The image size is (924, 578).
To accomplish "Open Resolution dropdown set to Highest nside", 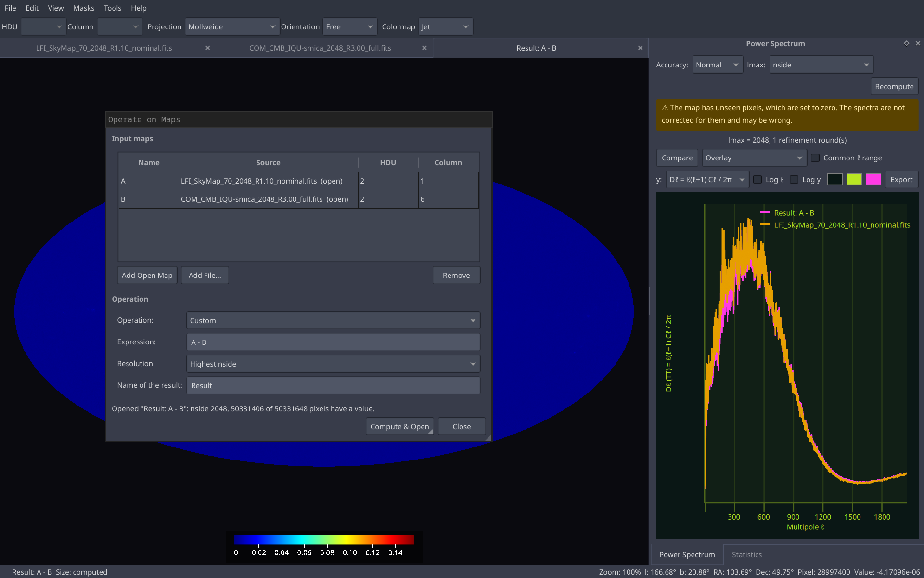I will [x=333, y=364].
